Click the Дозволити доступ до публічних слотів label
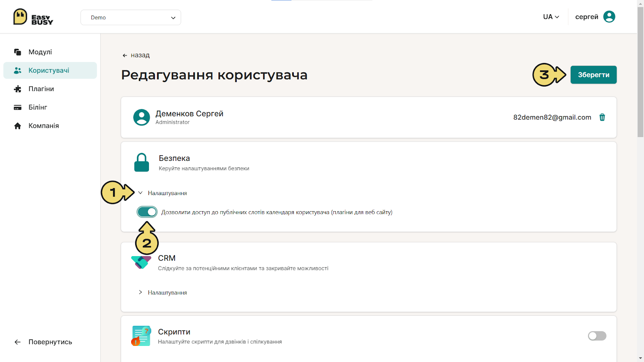 tap(277, 212)
